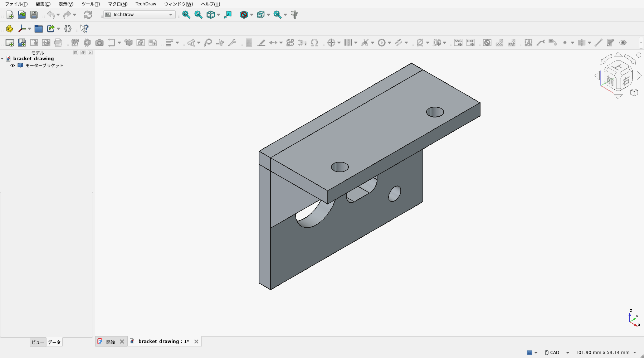Collapse the bracket_drawing tree node

tap(2, 59)
